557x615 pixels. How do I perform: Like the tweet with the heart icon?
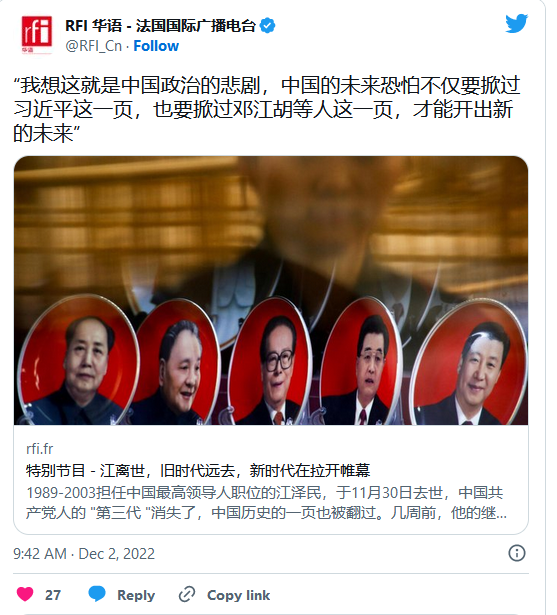25,594
